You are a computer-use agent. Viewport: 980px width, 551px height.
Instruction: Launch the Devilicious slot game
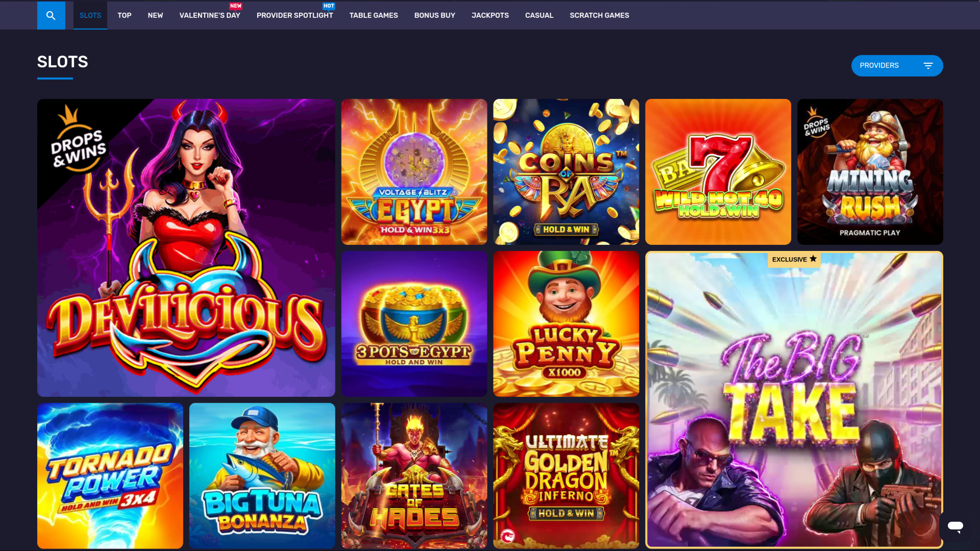(186, 247)
